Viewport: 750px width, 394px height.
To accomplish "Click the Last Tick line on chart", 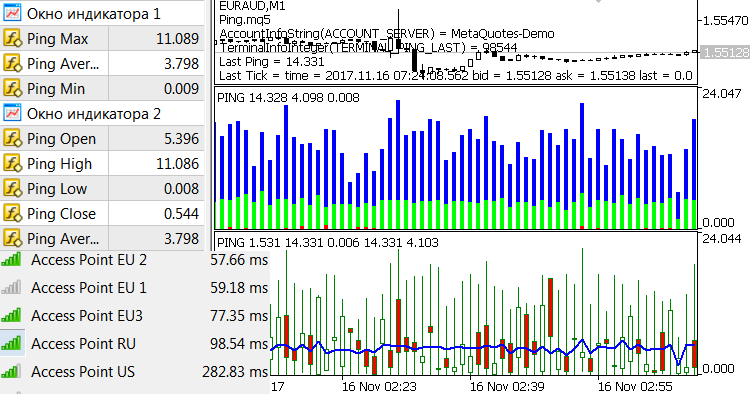I will (455, 76).
